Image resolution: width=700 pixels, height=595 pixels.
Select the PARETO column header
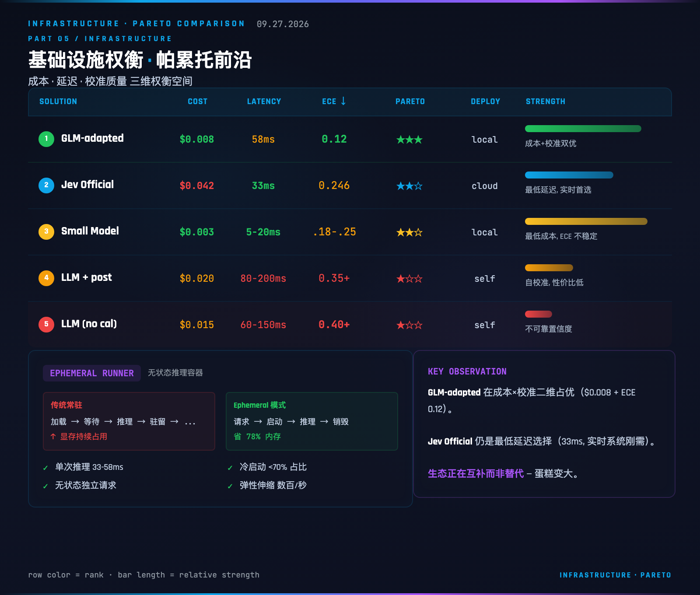(410, 101)
